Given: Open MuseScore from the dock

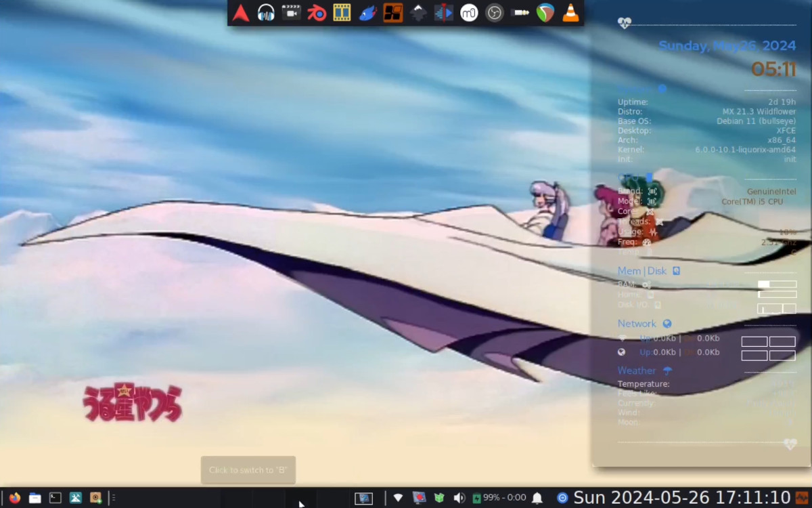Looking at the screenshot, I should [x=469, y=13].
